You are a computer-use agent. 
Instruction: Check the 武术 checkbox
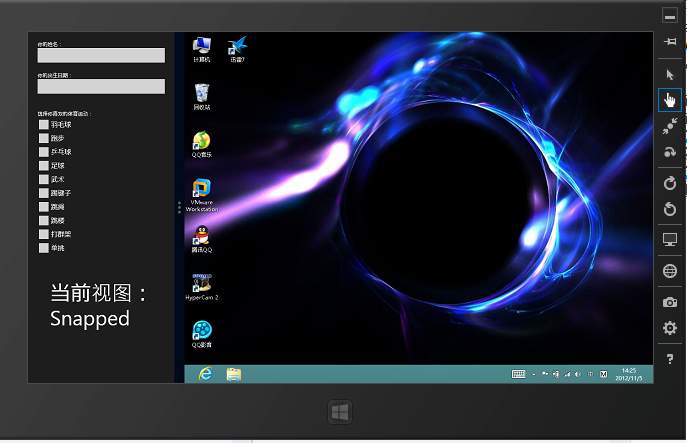pos(44,179)
